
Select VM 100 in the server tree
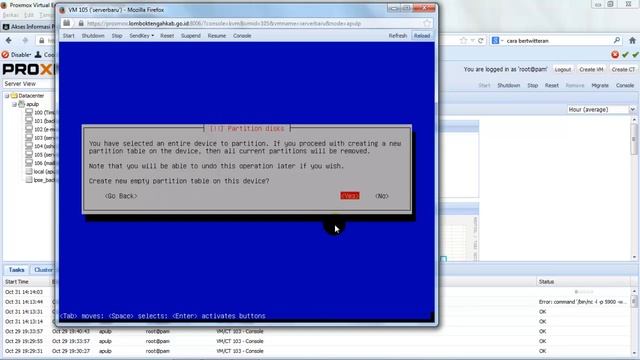[x=40, y=113]
